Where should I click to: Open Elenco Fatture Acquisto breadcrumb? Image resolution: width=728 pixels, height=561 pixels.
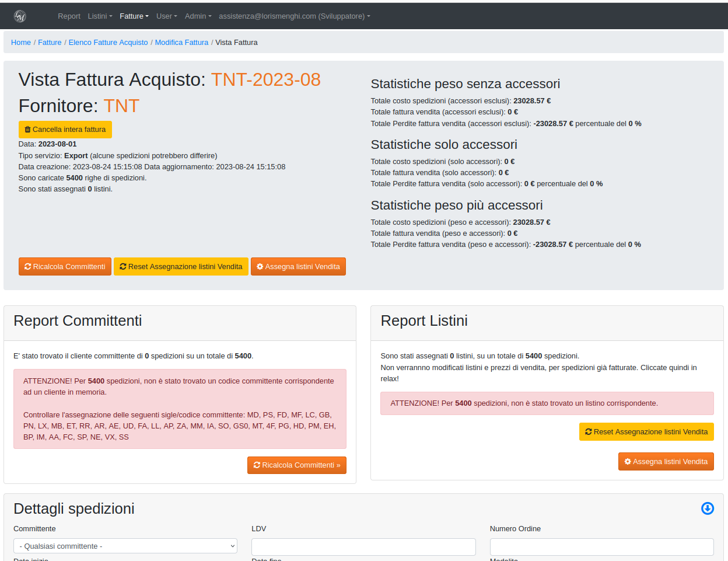pyautogui.click(x=108, y=43)
